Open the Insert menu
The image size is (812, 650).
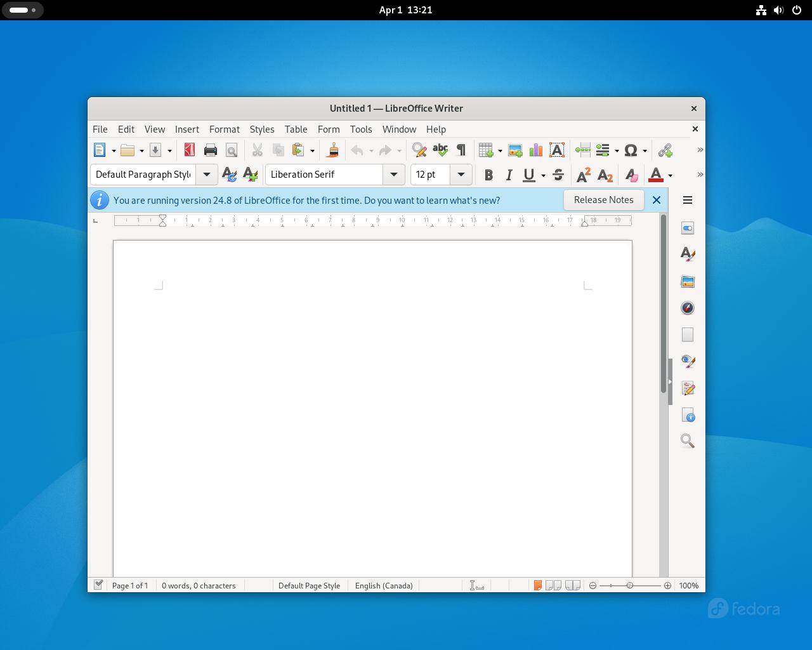[187, 129]
